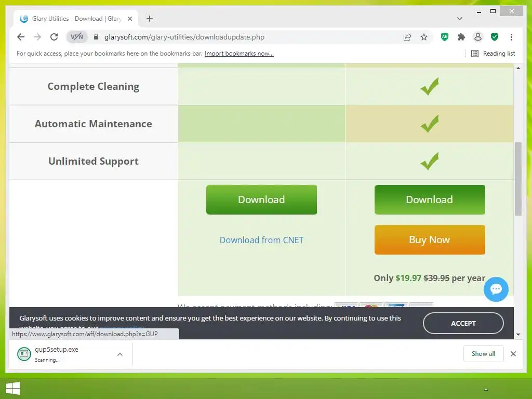Click the crossed-out $39.95 price
This screenshot has height=399, width=532.
click(436, 278)
